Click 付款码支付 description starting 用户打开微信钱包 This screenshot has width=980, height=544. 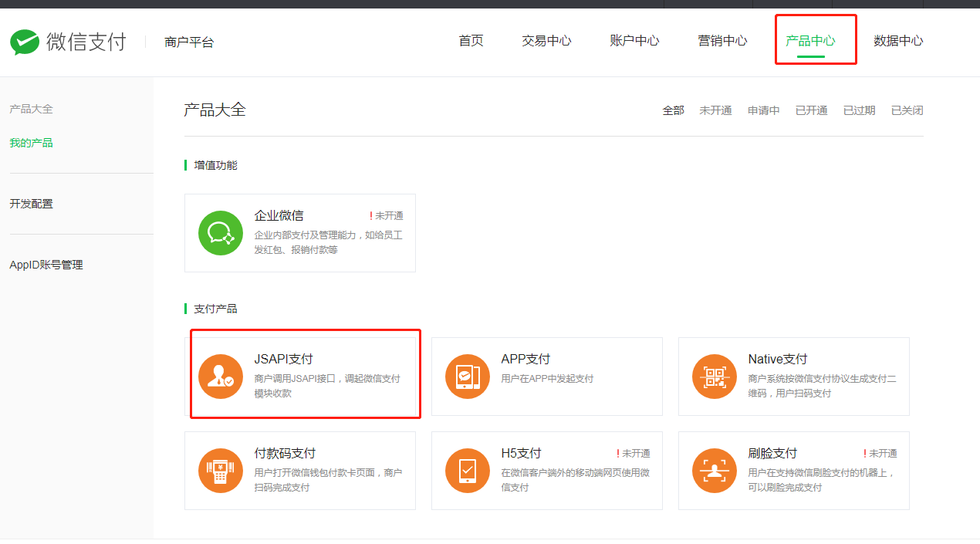(x=328, y=480)
